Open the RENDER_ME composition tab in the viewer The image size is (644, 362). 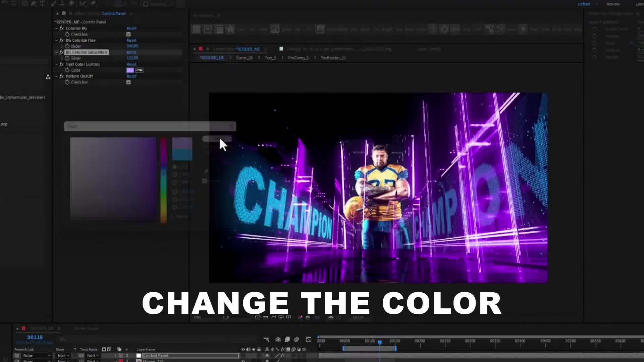click(248, 49)
